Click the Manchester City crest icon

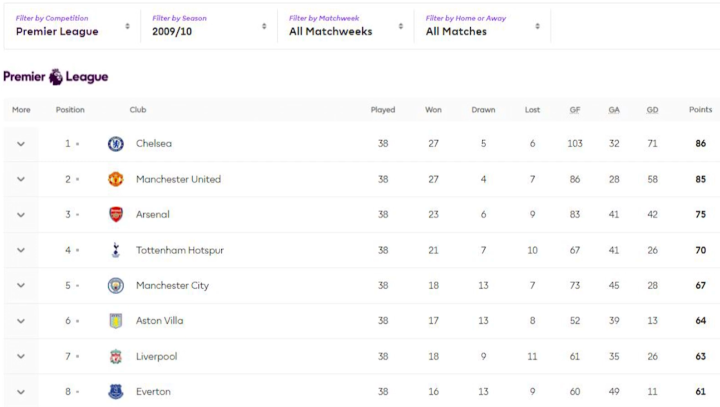coord(116,286)
